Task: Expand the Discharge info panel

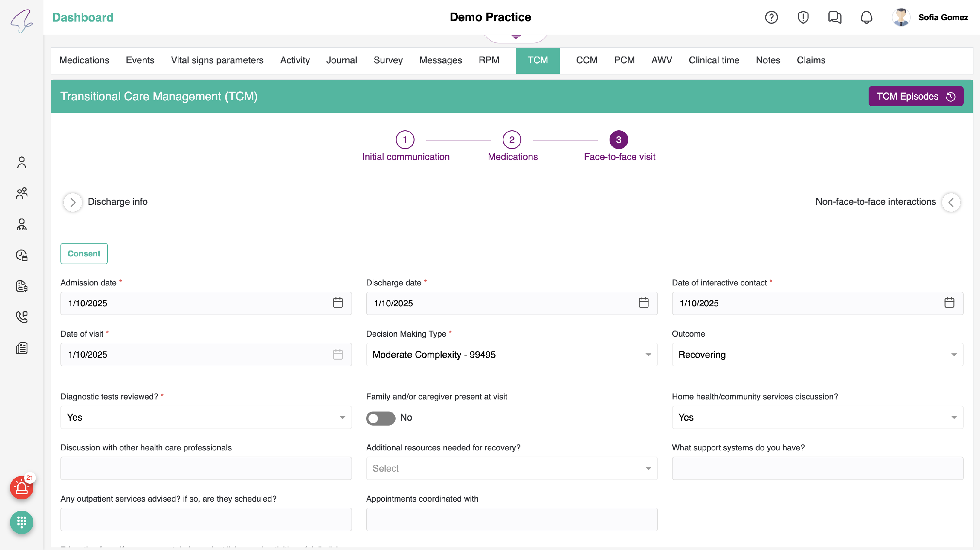Action: pos(73,202)
